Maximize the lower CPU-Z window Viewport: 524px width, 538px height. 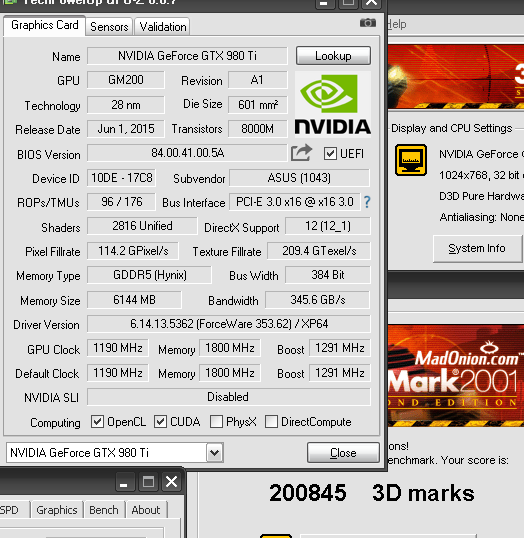pos(148,482)
